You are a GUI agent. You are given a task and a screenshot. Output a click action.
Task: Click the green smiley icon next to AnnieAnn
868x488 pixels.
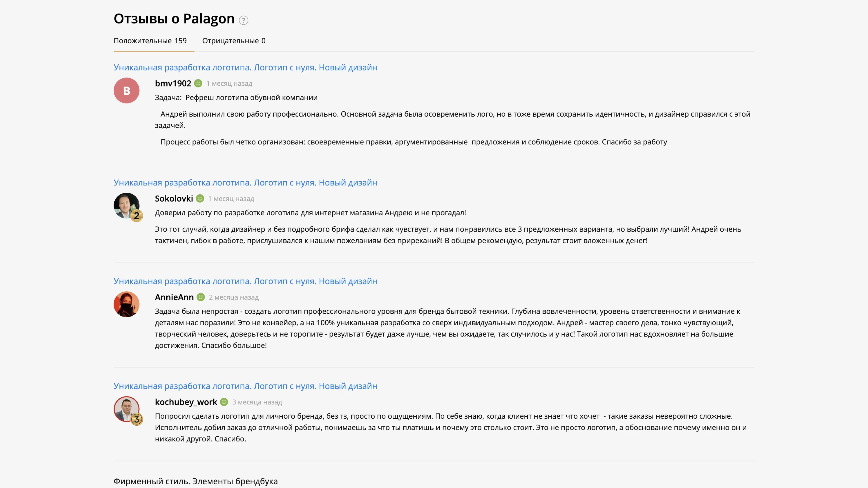click(200, 297)
